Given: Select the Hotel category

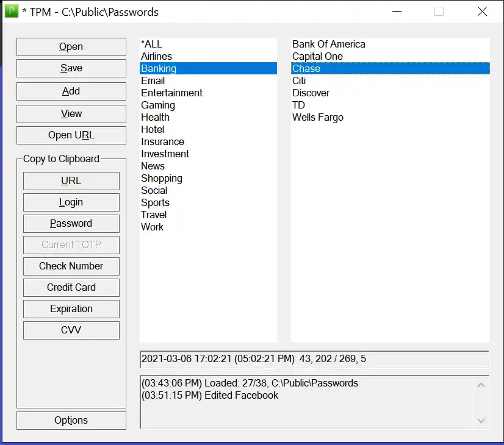Looking at the screenshot, I should [208, 129].
